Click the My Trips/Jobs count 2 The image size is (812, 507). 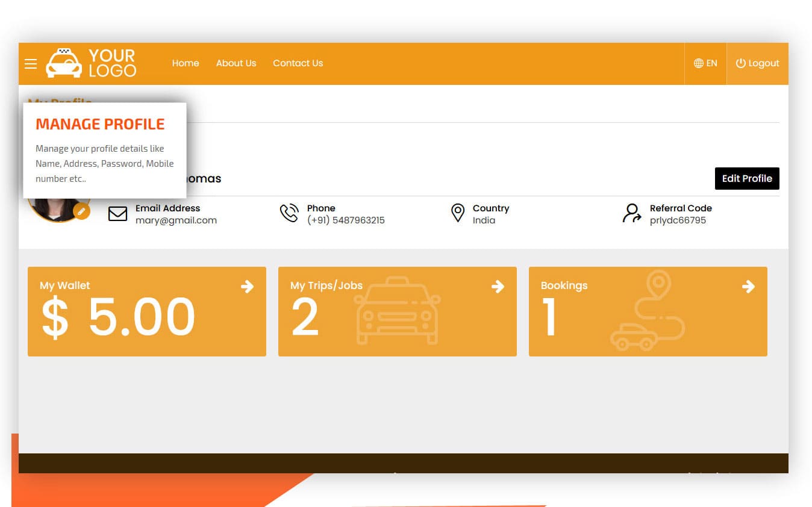pyautogui.click(x=305, y=317)
